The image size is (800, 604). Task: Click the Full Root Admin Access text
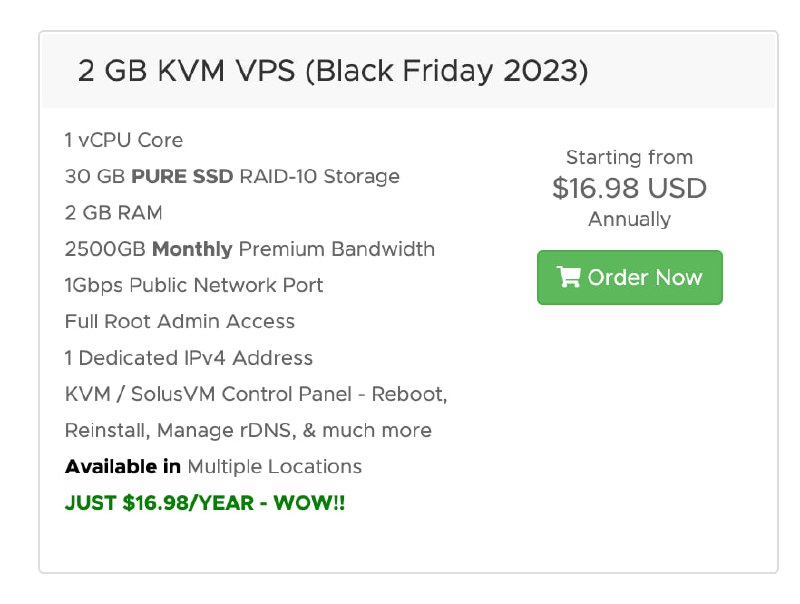(x=179, y=321)
